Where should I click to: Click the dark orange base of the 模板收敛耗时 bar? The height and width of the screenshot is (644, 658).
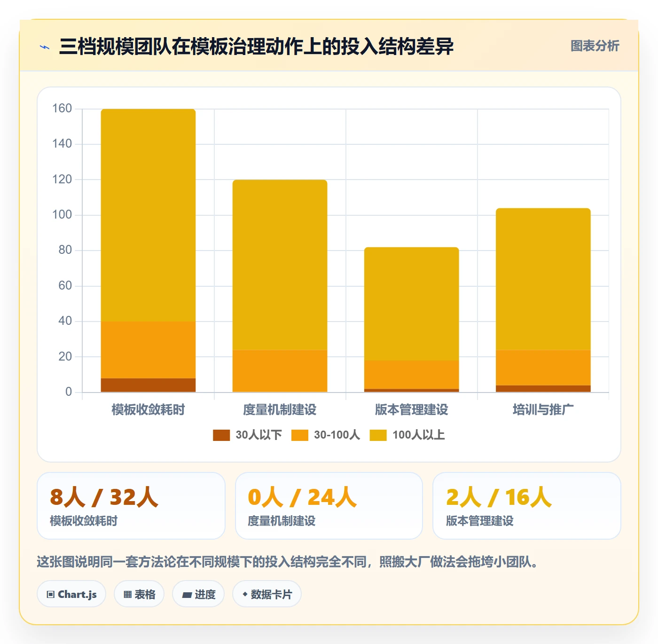point(148,385)
